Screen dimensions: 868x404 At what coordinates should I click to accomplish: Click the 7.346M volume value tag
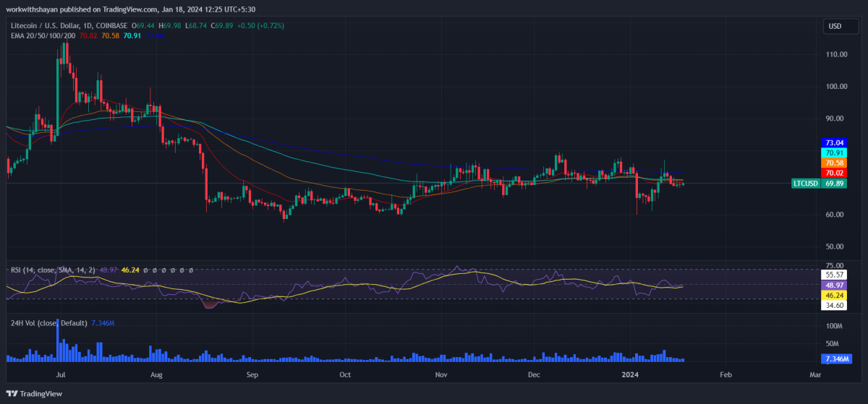834,359
